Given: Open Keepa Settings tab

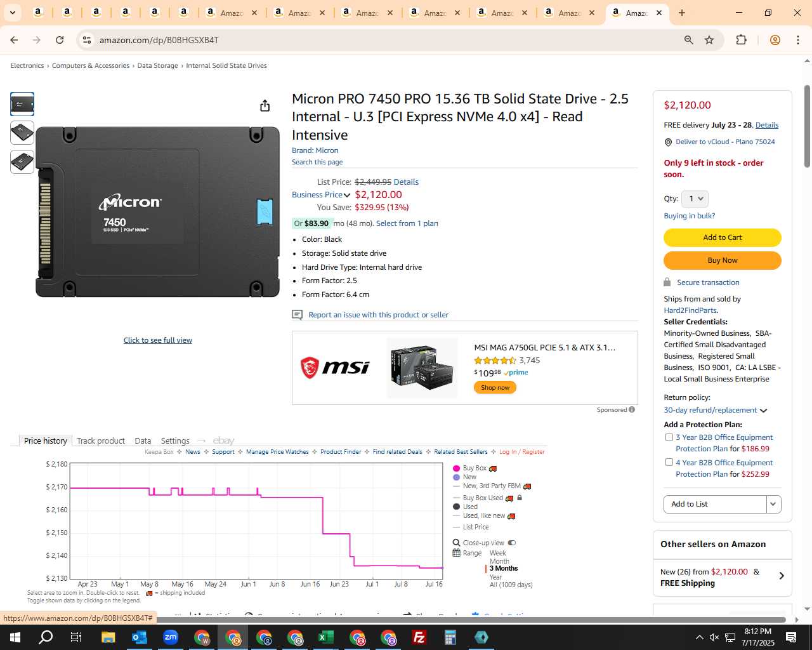Looking at the screenshot, I should coord(175,441).
